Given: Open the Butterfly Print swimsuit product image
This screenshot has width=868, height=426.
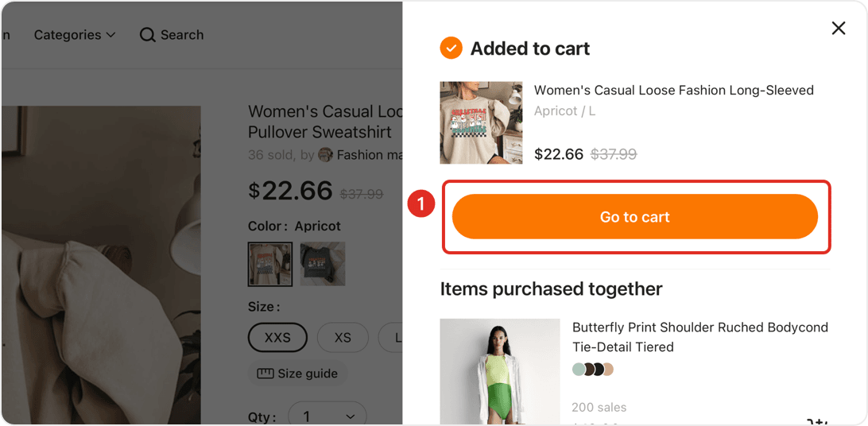Looking at the screenshot, I should pos(489,371).
